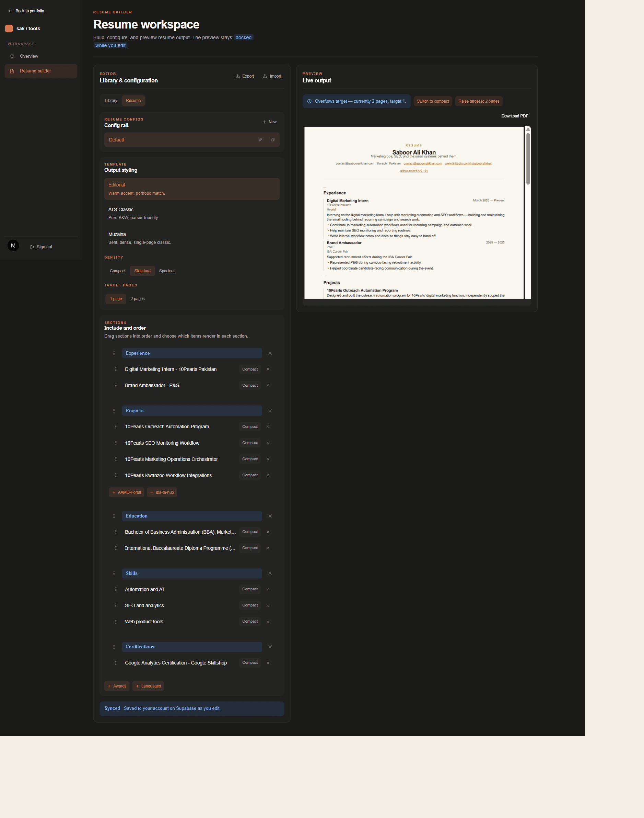
Task: Remove the Projects section
Action: 270,410
